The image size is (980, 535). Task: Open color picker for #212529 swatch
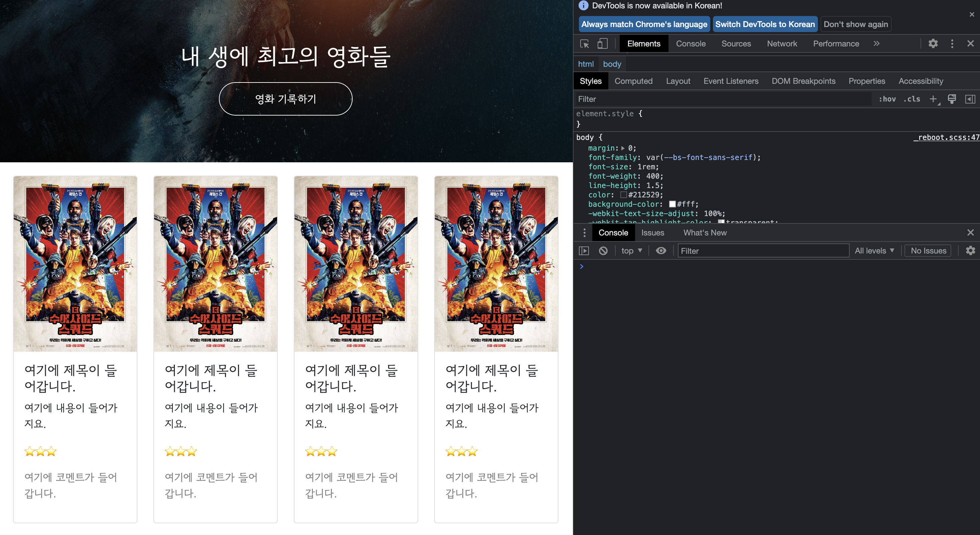(x=623, y=195)
